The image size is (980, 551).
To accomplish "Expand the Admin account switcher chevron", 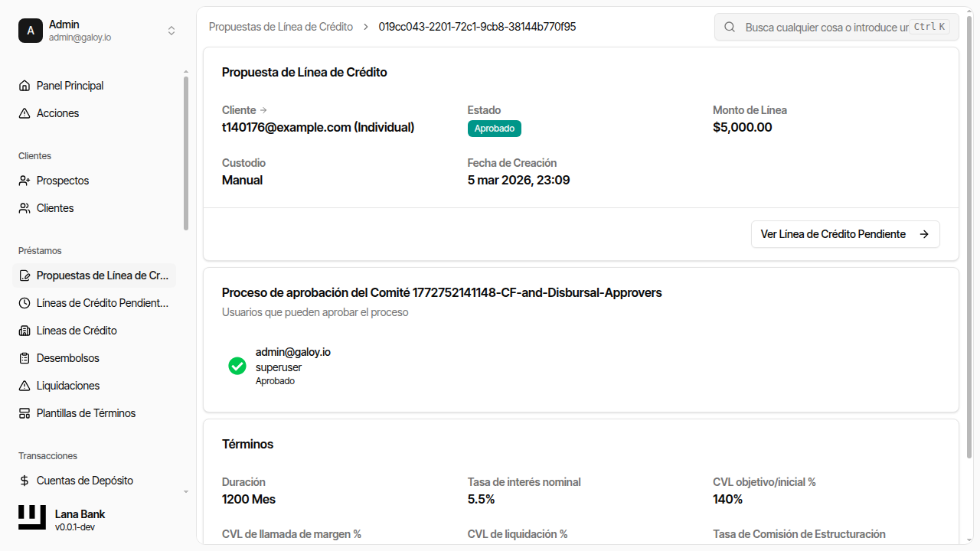I will coord(171,31).
